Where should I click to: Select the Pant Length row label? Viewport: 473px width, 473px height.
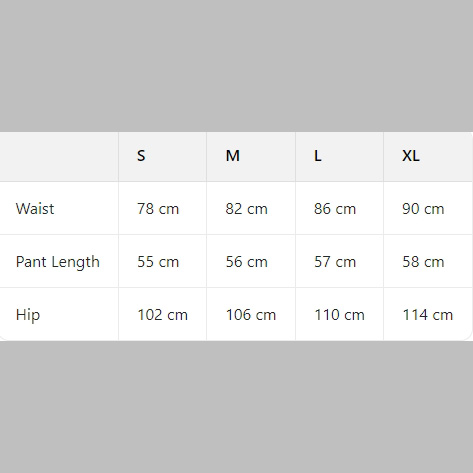[x=59, y=261]
